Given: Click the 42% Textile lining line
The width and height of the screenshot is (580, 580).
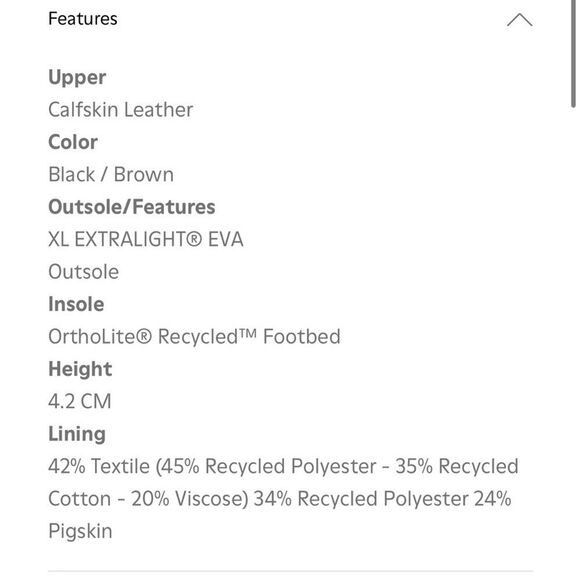Looking at the screenshot, I should pyautogui.click(x=283, y=466).
